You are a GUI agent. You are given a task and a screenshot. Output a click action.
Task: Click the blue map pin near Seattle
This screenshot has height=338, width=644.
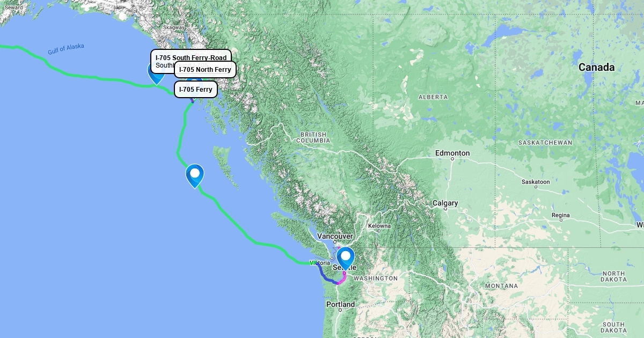tap(345, 257)
